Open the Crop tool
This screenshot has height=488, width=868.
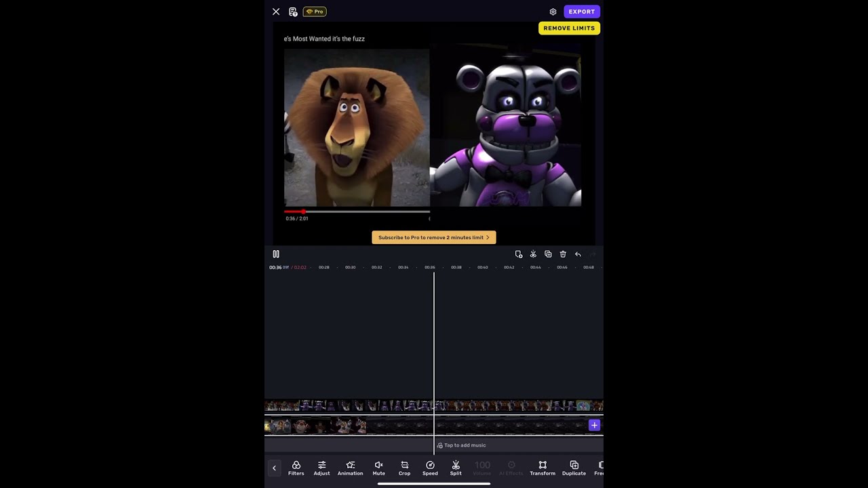[x=404, y=468]
